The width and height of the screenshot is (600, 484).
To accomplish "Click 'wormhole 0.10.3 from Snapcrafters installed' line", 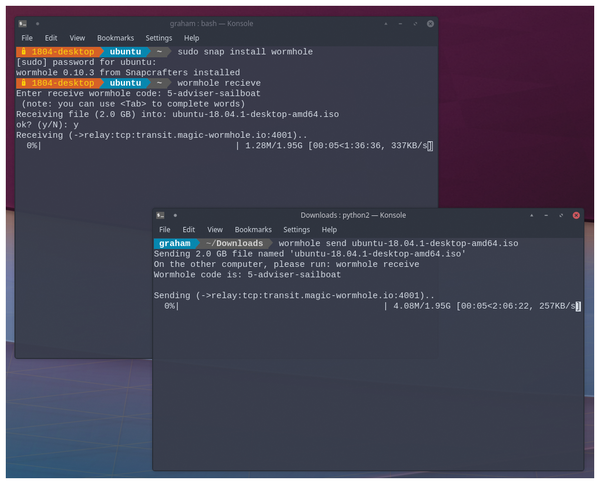I will coord(128,72).
